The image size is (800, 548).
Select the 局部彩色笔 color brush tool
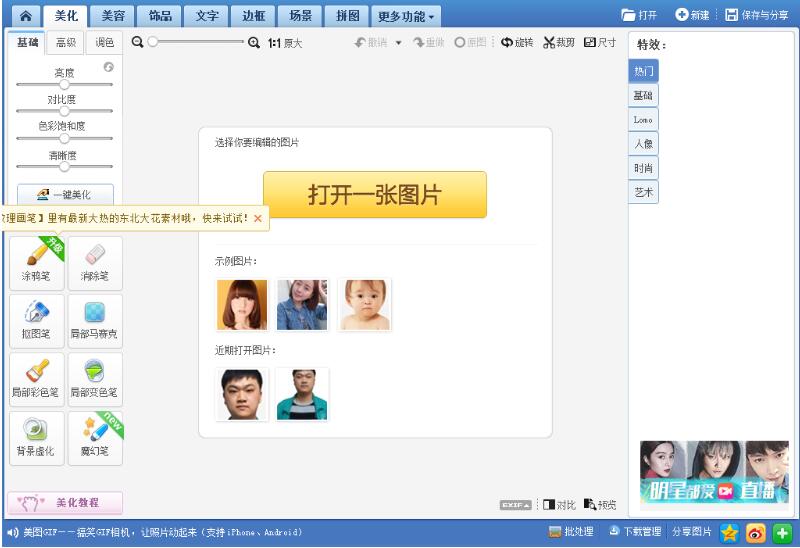[x=37, y=380]
